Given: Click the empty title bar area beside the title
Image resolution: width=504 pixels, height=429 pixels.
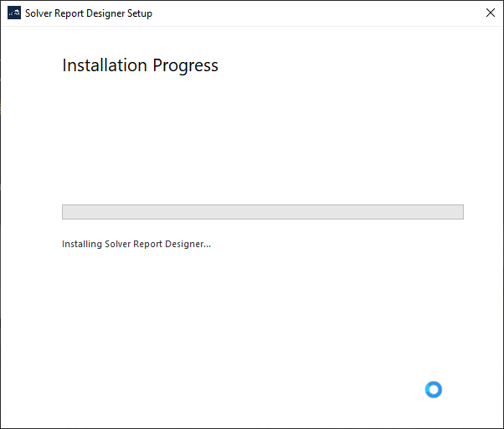Looking at the screenshot, I should point(318,13).
